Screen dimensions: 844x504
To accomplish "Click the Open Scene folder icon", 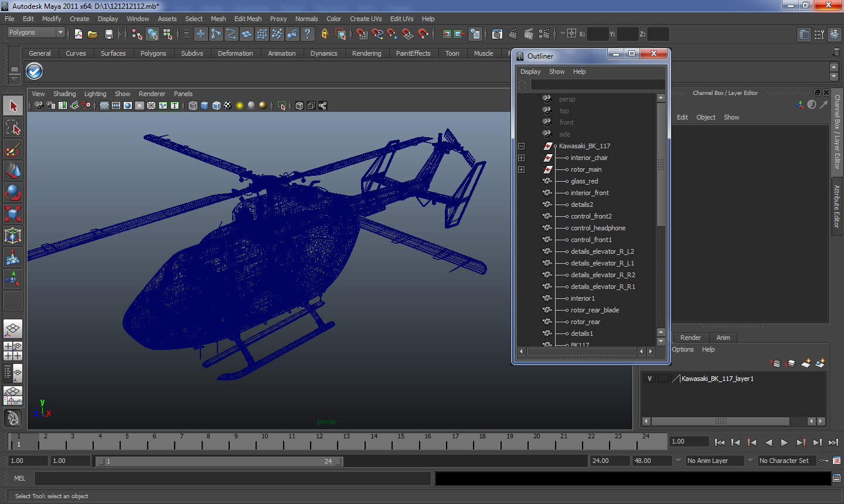I will (93, 34).
